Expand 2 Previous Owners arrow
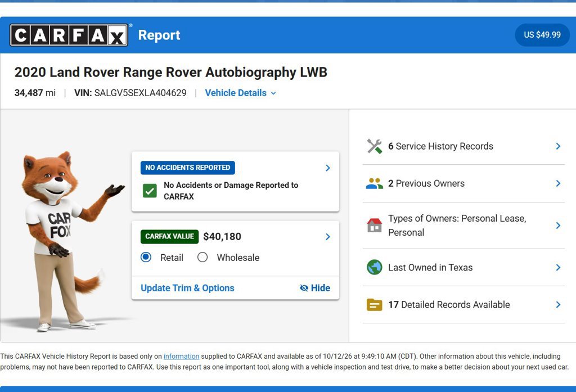576x392 pixels. coord(558,183)
